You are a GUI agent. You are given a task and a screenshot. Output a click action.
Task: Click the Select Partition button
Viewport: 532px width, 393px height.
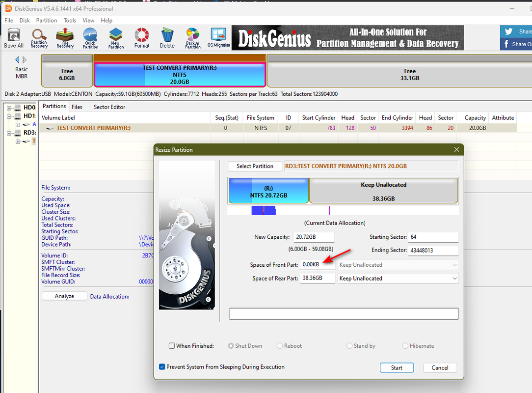point(255,166)
